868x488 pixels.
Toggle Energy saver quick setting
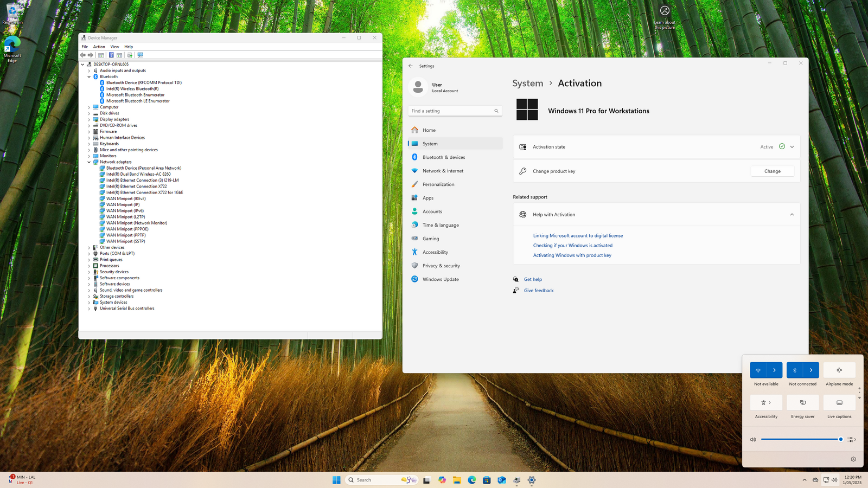point(802,403)
